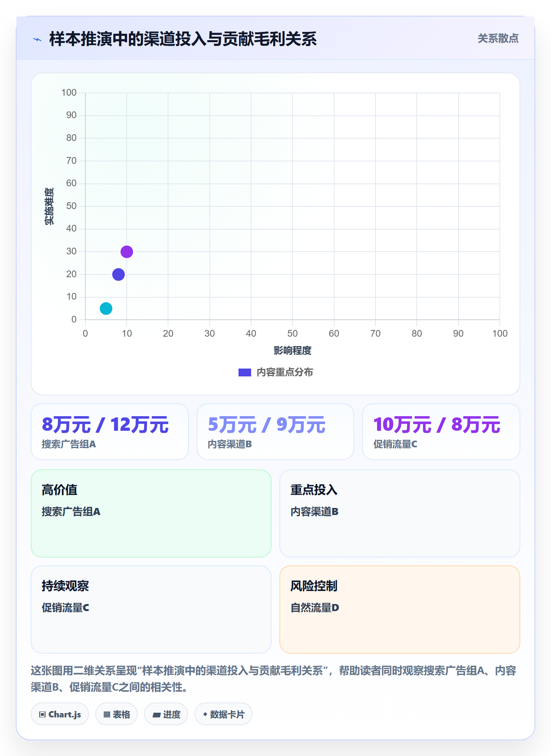Screen dimensions: 551x756
Task: Select the 风险控制 quadrant card
Action: (x=400, y=610)
